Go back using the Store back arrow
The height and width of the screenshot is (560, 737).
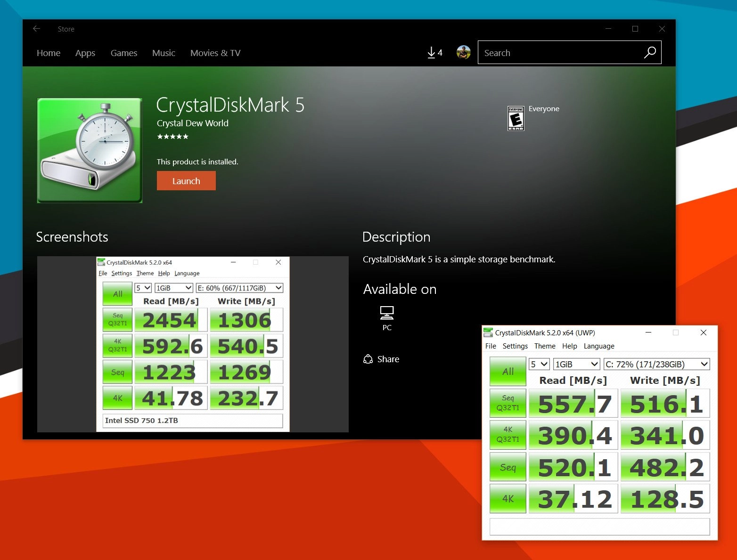point(36,29)
